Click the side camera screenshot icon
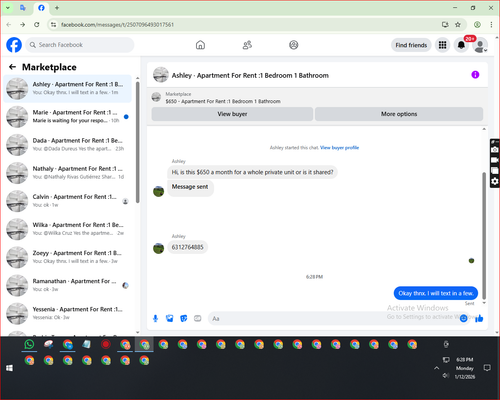 pos(495,150)
